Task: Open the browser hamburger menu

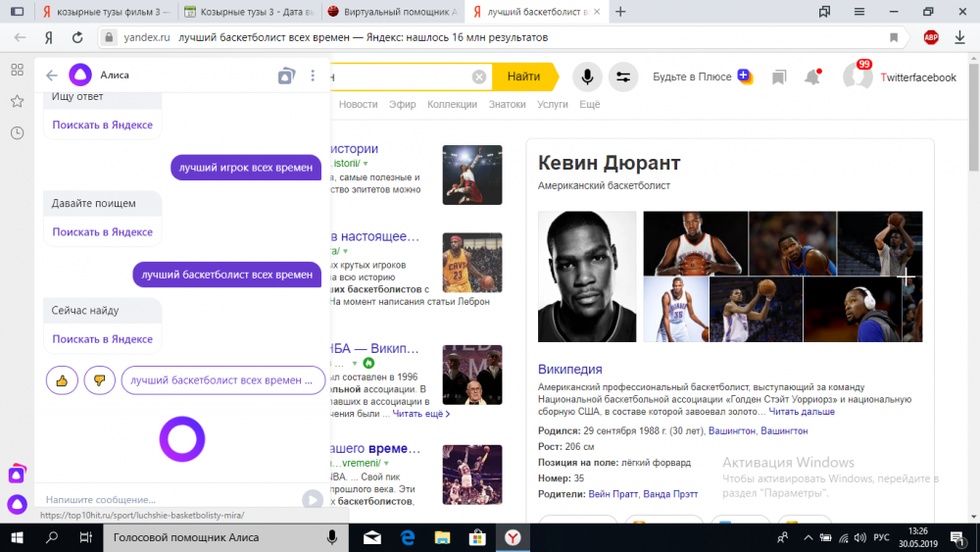Action: [x=859, y=12]
